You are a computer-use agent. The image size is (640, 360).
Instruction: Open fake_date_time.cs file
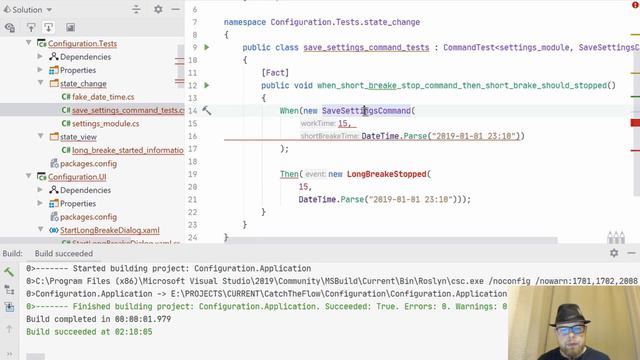tap(103, 97)
